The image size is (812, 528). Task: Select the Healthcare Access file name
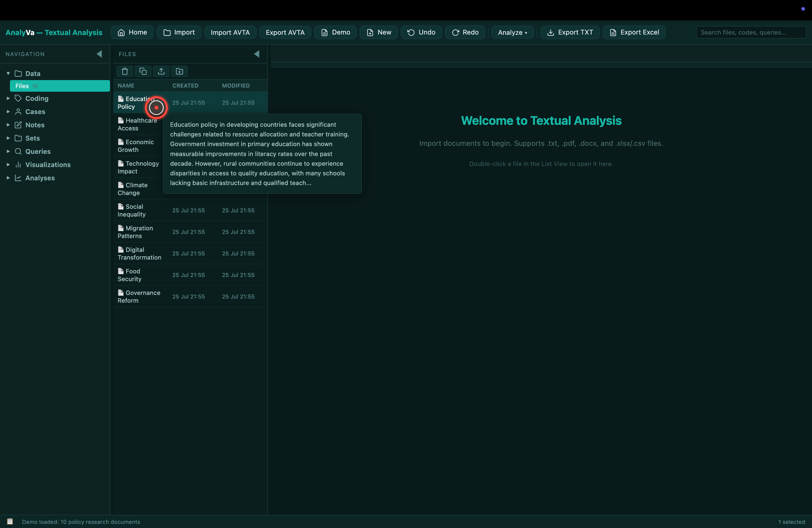pos(138,124)
